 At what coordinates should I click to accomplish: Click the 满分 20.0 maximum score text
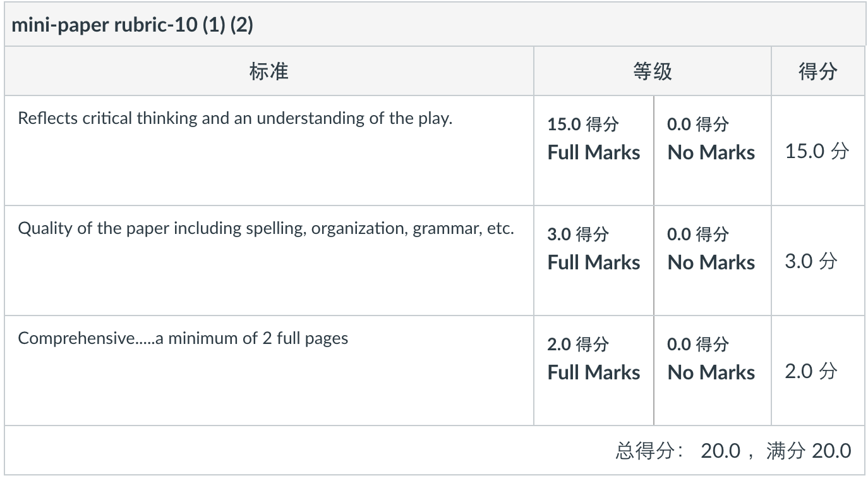[x=809, y=451]
